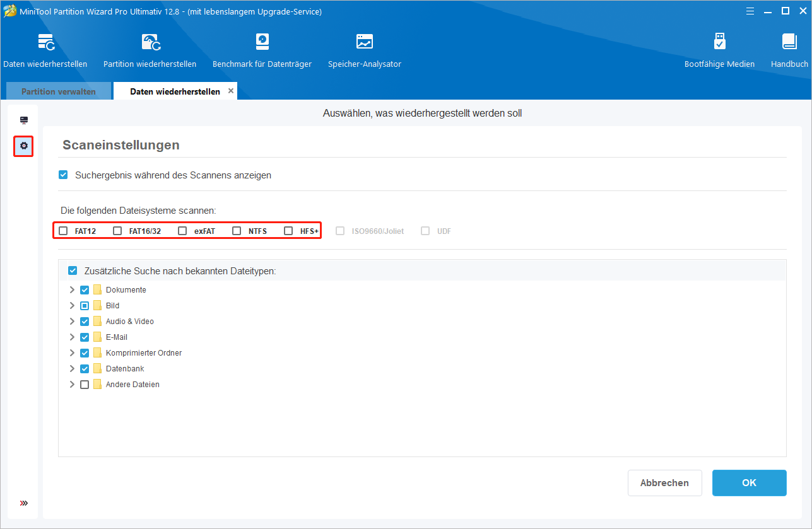Image resolution: width=812 pixels, height=529 pixels.
Task: Open the Daten wiederherstellen toolbar icon
Action: [45, 43]
